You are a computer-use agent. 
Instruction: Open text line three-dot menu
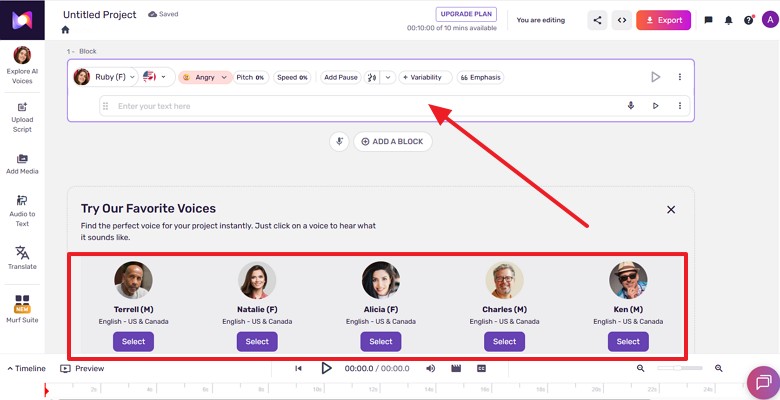tap(680, 105)
